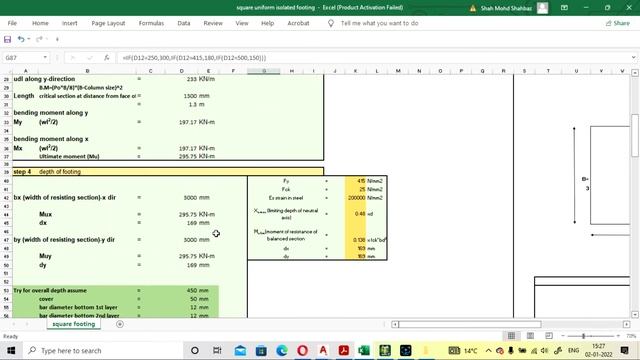Click vertical scrollbar up arrow

(635, 73)
